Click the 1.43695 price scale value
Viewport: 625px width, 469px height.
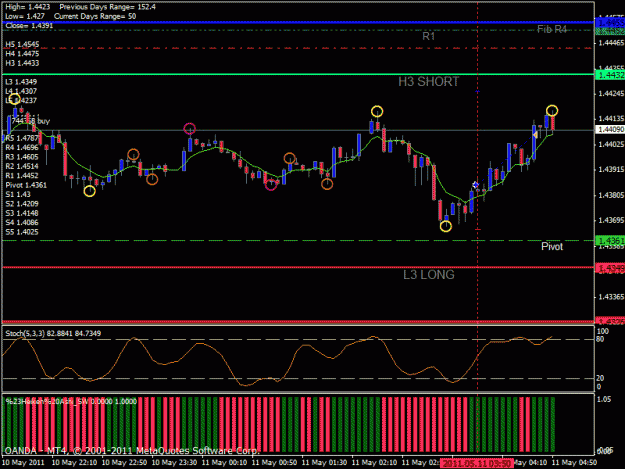point(611,220)
